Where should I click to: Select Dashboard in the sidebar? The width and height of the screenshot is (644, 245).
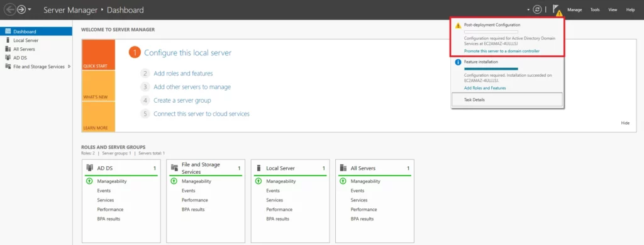tap(36, 31)
